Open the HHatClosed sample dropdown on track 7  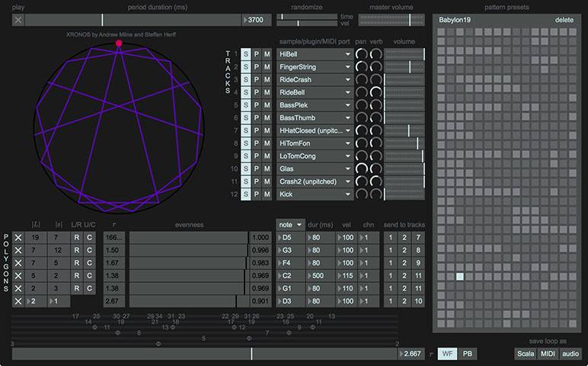[x=314, y=131]
